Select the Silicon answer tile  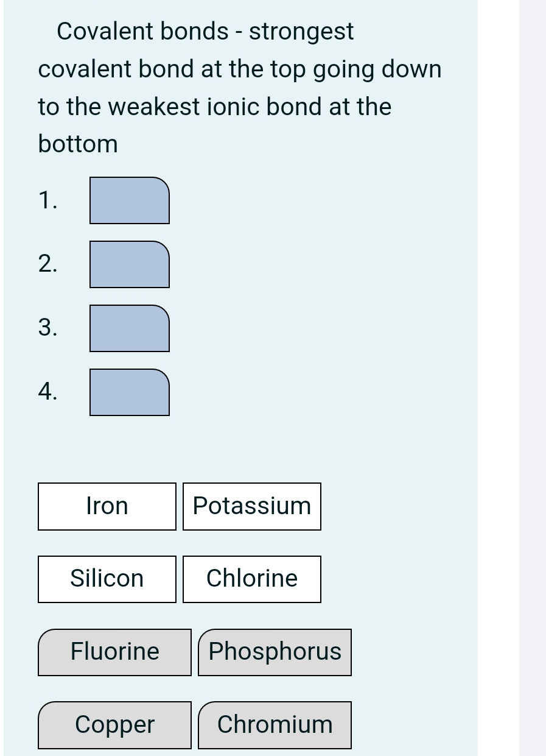click(107, 578)
